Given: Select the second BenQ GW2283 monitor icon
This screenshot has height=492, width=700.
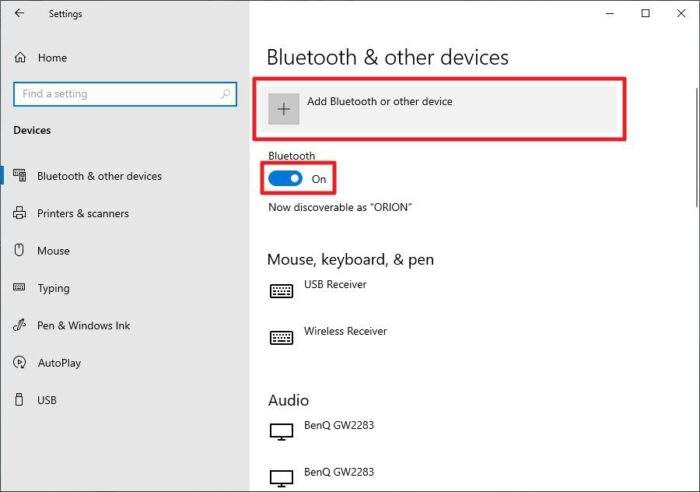Looking at the screenshot, I should [x=282, y=478].
